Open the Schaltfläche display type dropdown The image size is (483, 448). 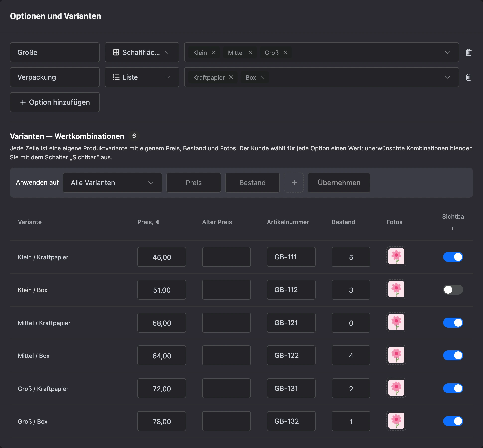[142, 52]
